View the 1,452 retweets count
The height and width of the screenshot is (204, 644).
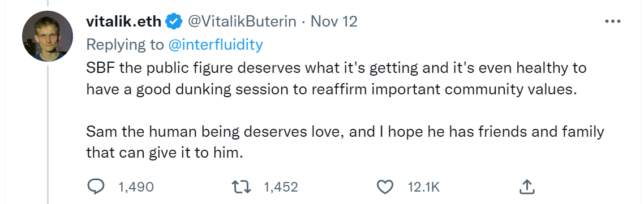(281, 187)
